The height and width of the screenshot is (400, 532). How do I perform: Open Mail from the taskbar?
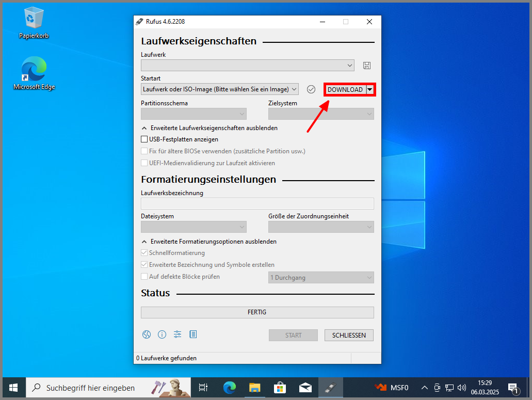pos(305,388)
